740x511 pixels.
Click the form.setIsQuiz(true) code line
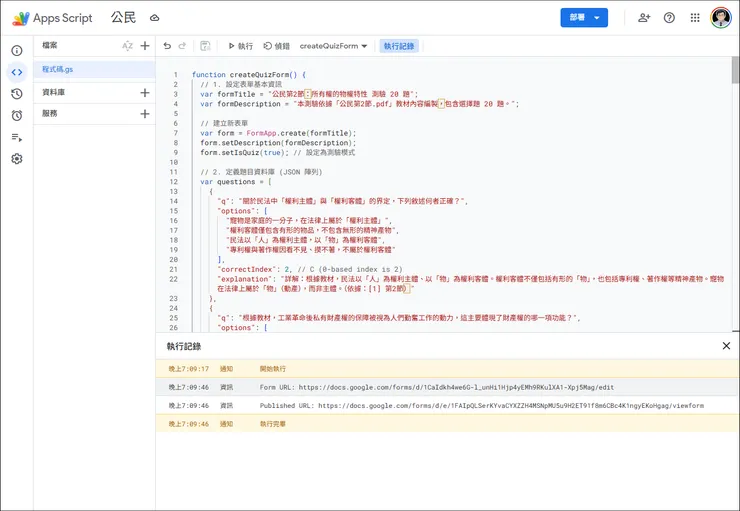(277, 152)
